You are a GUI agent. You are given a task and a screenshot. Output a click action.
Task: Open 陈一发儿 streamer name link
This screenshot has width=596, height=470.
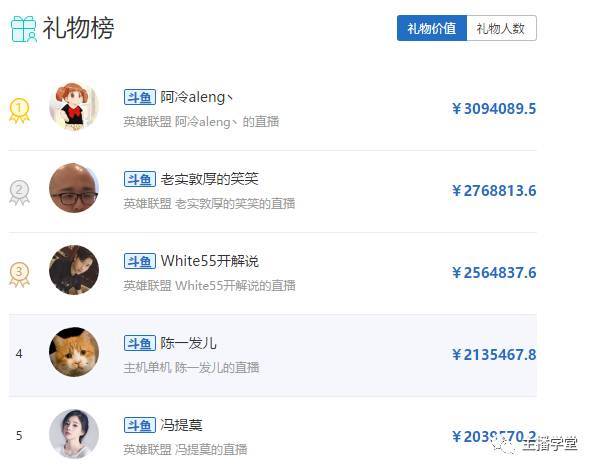tap(188, 343)
